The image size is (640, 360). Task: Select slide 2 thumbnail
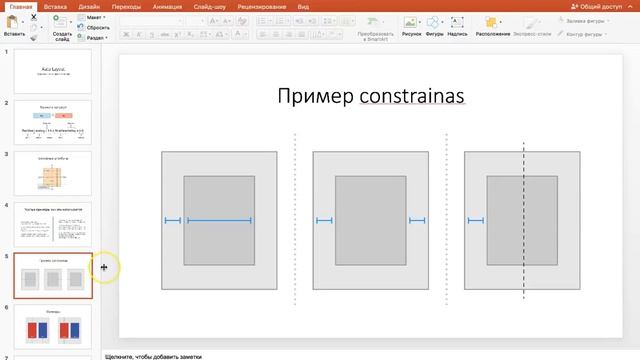point(53,122)
